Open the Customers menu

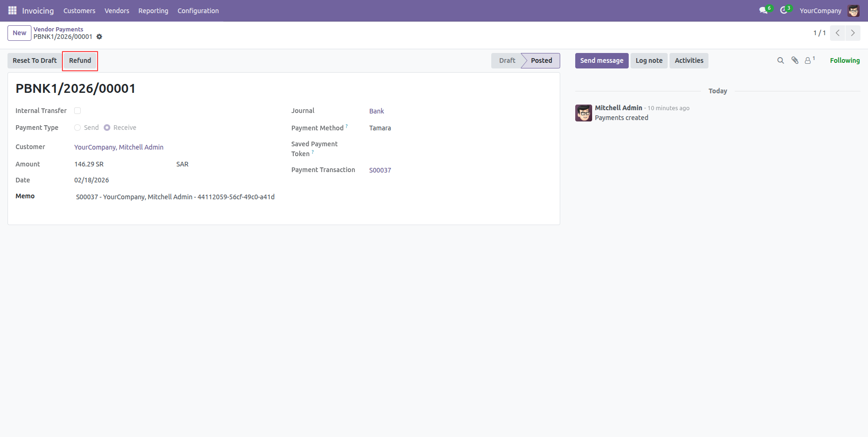click(x=79, y=11)
